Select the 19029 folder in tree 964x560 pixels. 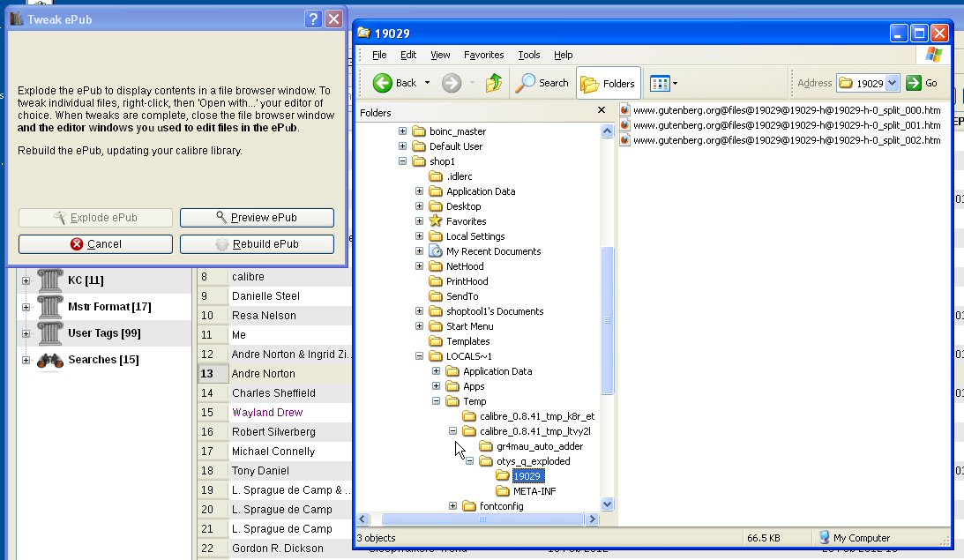click(x=519, y=476)
